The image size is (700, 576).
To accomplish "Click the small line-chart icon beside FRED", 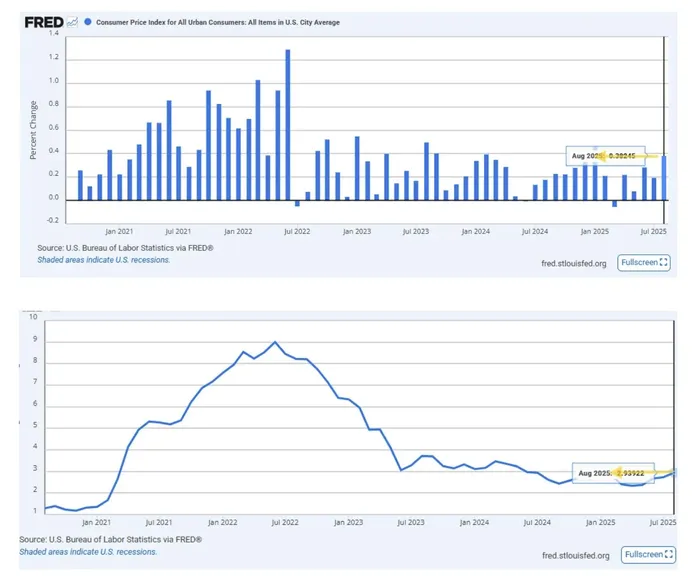I will tap(72, 21).
